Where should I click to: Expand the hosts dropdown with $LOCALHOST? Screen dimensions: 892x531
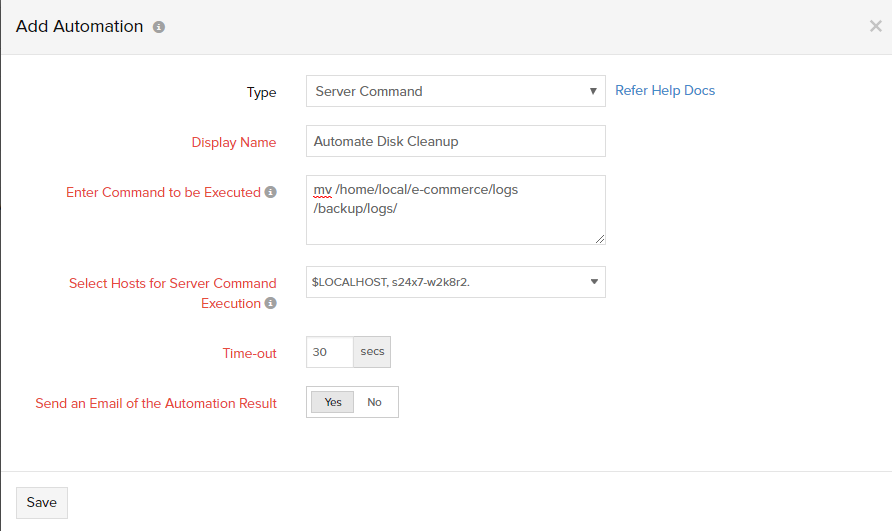(x=456, y=282)
